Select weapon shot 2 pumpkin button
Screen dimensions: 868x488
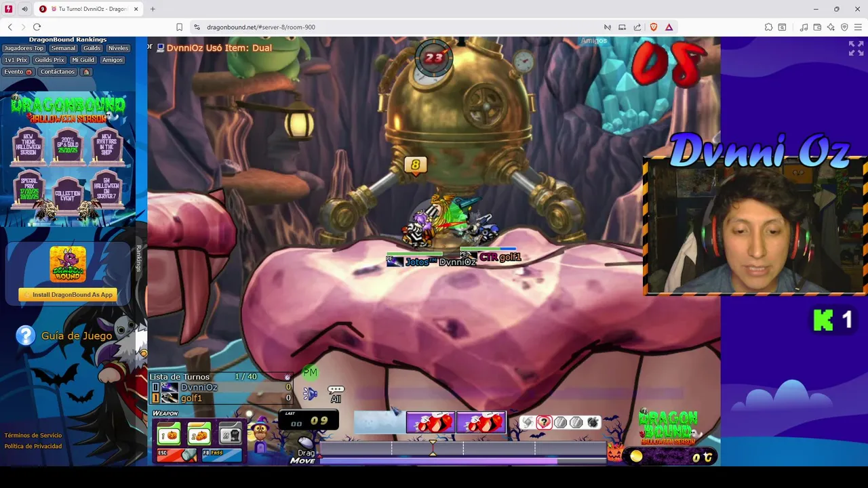(x=199, y=434)
